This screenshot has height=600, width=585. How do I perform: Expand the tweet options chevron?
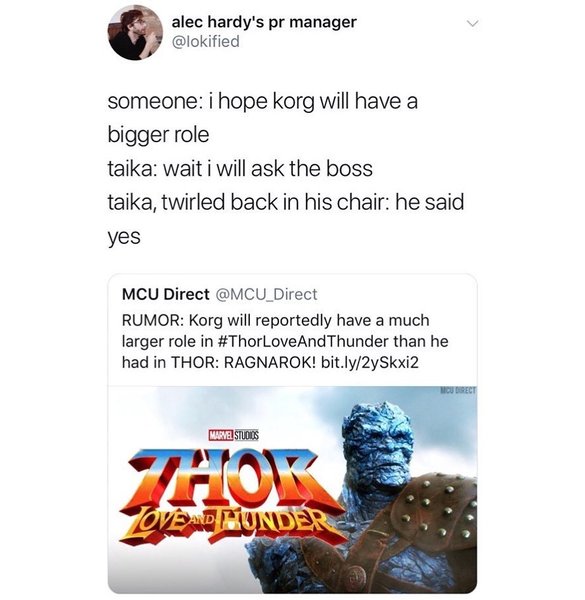tap(473, 24)
